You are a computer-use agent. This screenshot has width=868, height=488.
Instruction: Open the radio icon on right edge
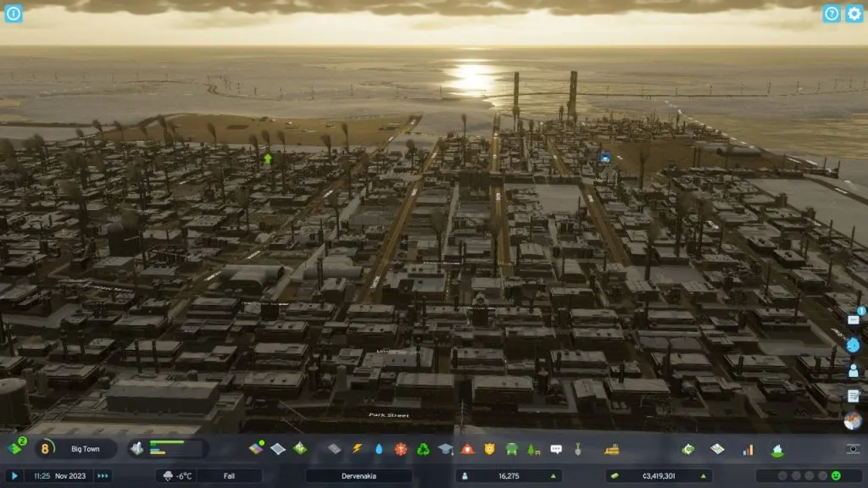[x=853, y=420]
